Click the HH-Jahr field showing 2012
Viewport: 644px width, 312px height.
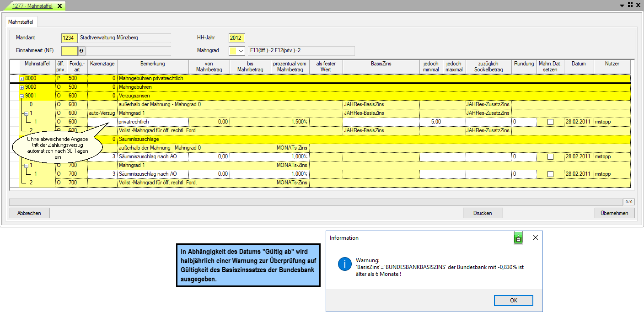(237, 38)
